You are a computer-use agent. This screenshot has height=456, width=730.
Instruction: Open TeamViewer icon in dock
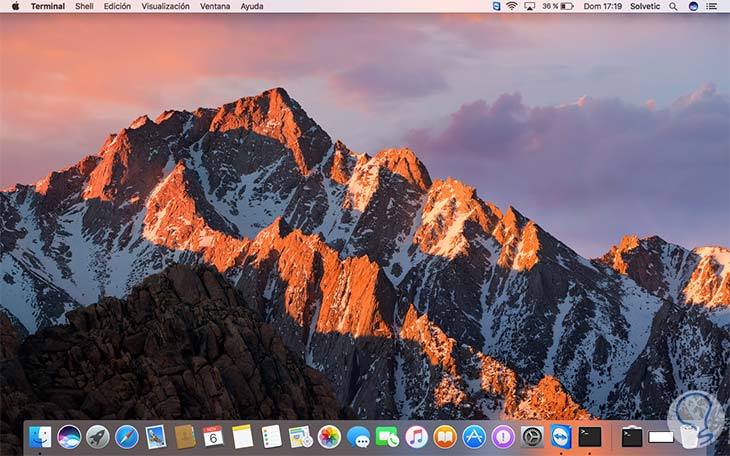point(561,436)
